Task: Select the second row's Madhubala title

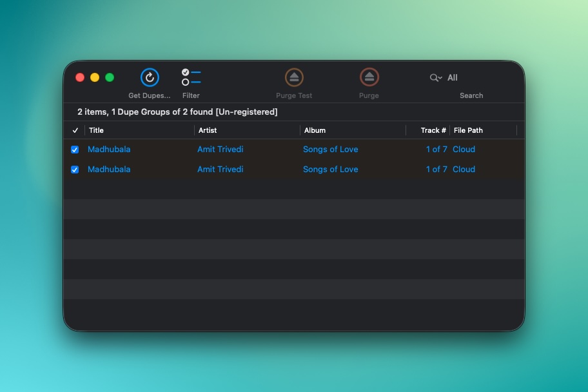Action: pos(109,169)
